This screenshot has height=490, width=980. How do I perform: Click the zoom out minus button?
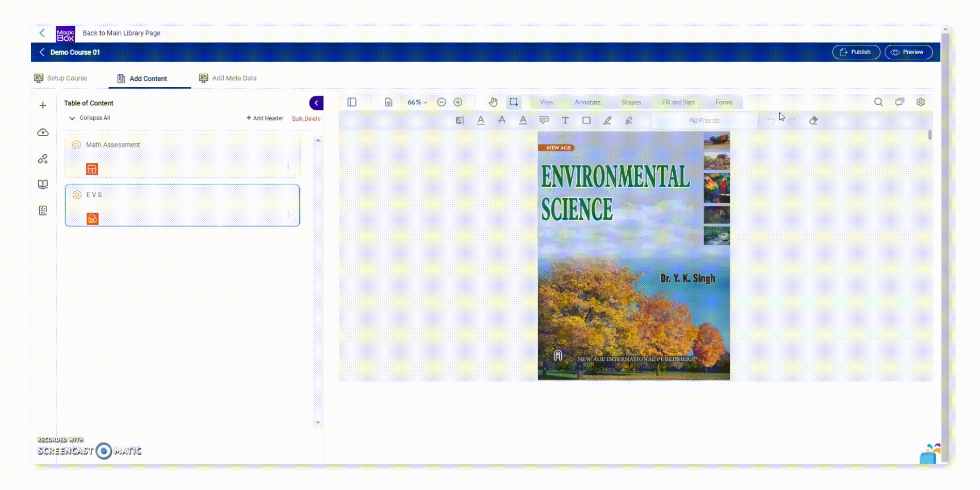pyautogui.click(x=442, y=102)
